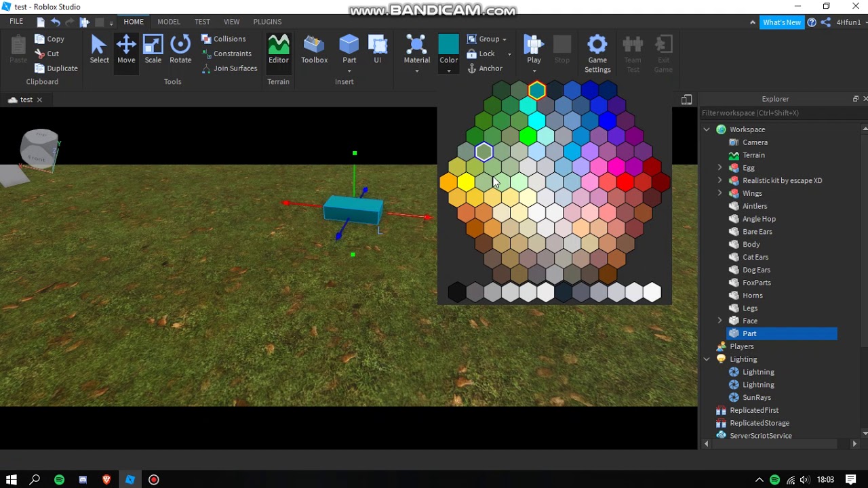Pick the bright yellow color hexagon
Viewport: 868px width, 488px height.
click(x=466, y=182)
